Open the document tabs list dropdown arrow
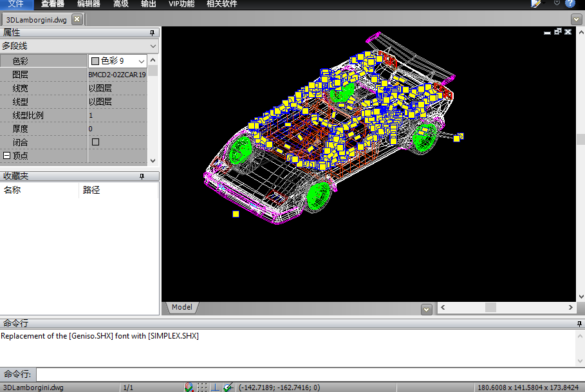Image resolution: width=585 pixels, height=392 pixels. (576, 19)
